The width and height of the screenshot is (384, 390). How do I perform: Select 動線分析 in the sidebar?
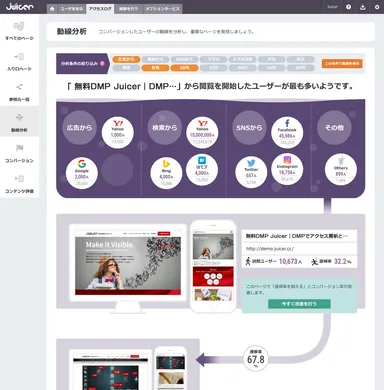(19, 122)
